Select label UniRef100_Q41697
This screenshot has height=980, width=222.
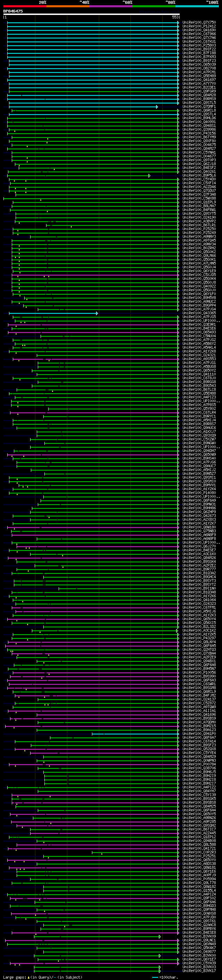(199, 80)
